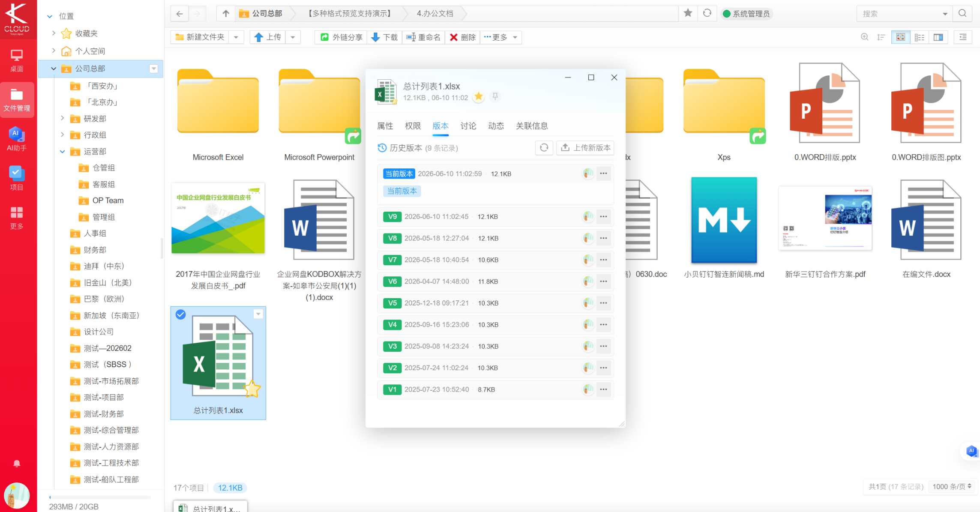Open the Xps folder
This screenshot has height=512, width=980.
pyautogui.click(x=724, y=114)
